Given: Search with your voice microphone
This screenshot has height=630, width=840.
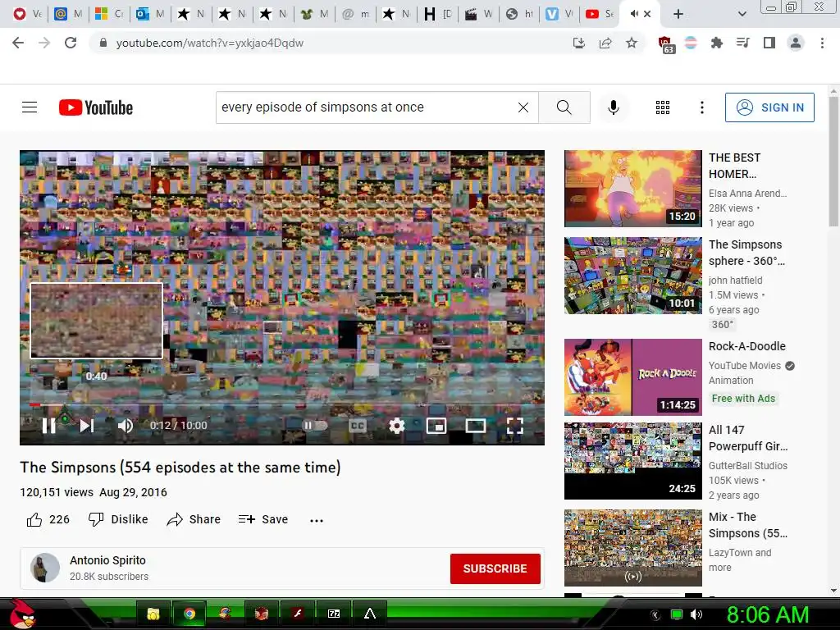Looking at the screenshot, I should [x=614, y=107].
